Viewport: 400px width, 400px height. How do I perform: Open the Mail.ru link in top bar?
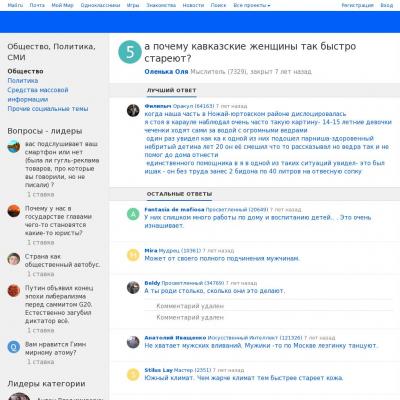pyautogui.click(x=15, y=5)
